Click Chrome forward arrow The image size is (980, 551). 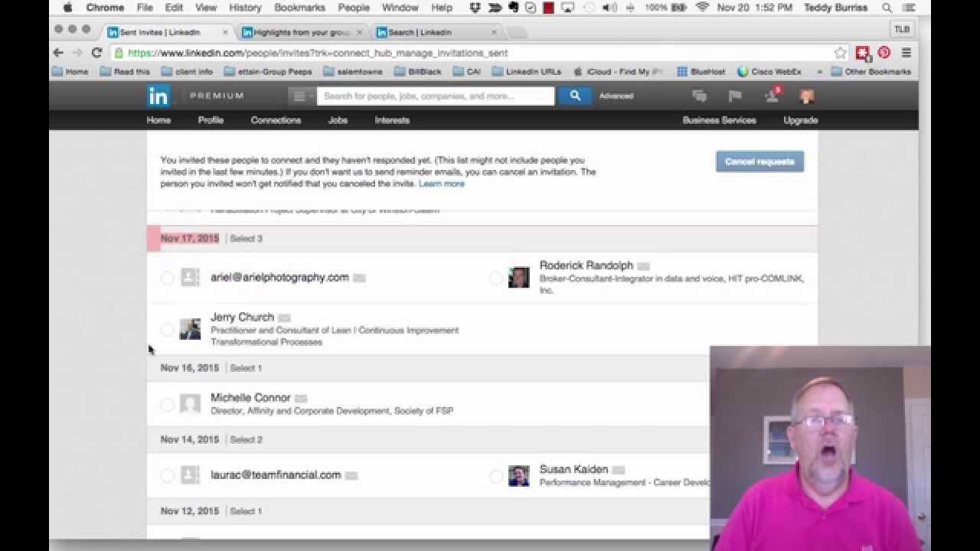77,53
